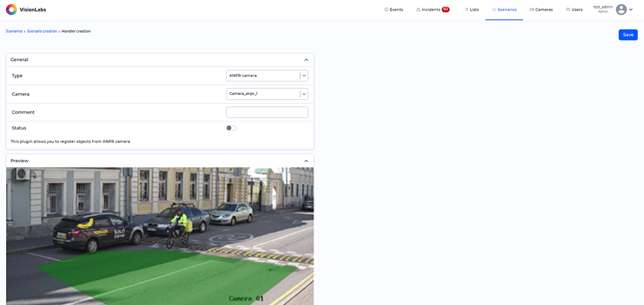Viewport: 644px width, 305px height.
Task: Click the red 60 incidents badge
Action: [x=446, y=10]
